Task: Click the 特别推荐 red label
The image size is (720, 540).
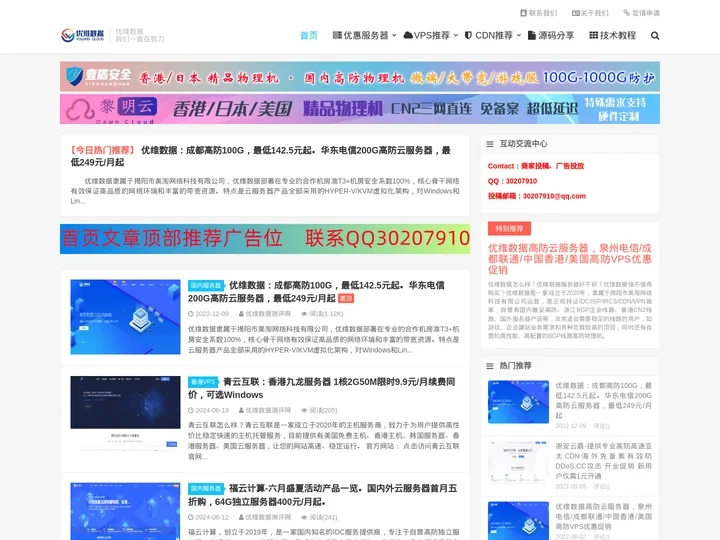Action: click(509, 229)
